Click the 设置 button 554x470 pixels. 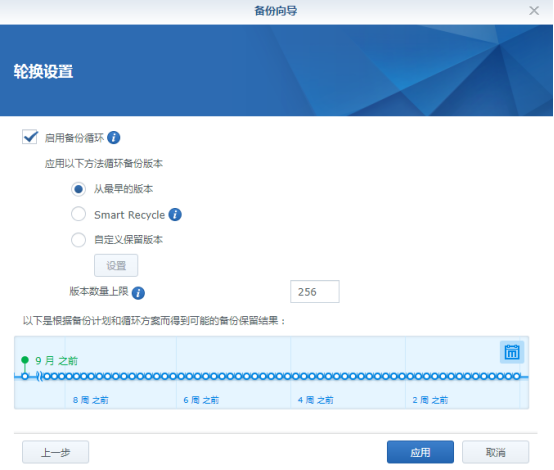[x=116, y=265]
